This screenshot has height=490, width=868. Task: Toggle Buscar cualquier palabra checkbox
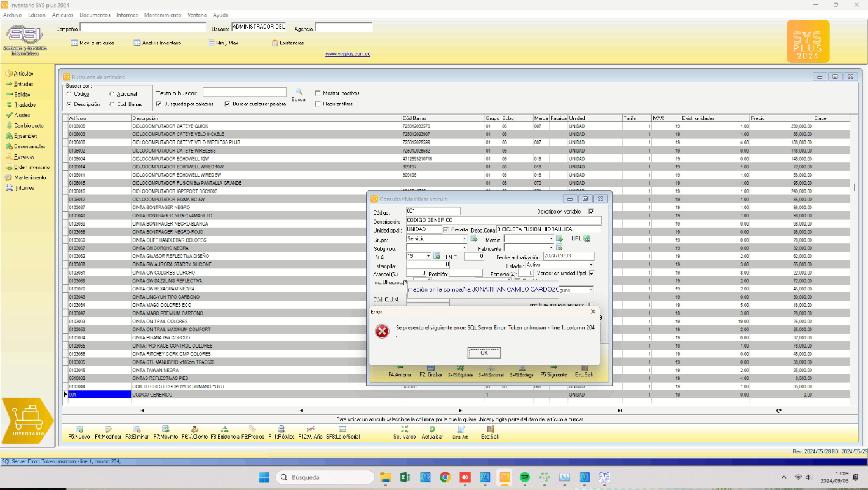click(x=227, y=104)
